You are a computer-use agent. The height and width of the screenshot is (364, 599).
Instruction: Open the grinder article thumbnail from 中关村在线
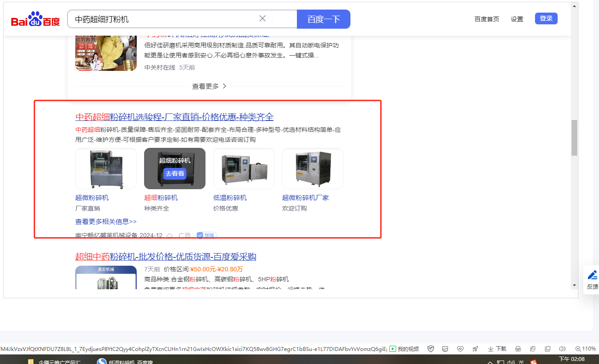pyautogui.click(x=106, y=52)
